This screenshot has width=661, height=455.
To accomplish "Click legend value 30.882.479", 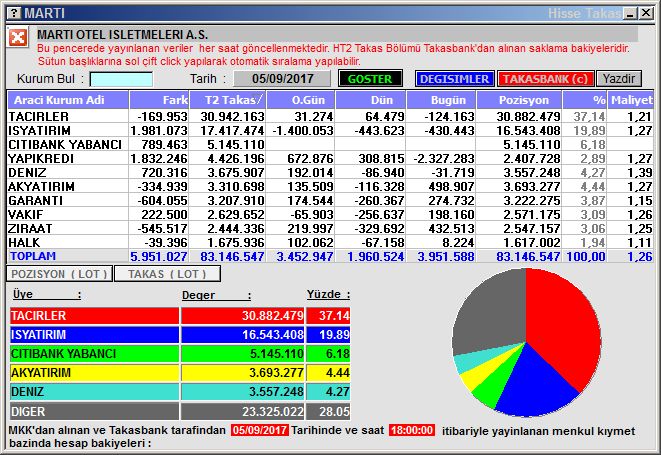I will pos(273,316).
